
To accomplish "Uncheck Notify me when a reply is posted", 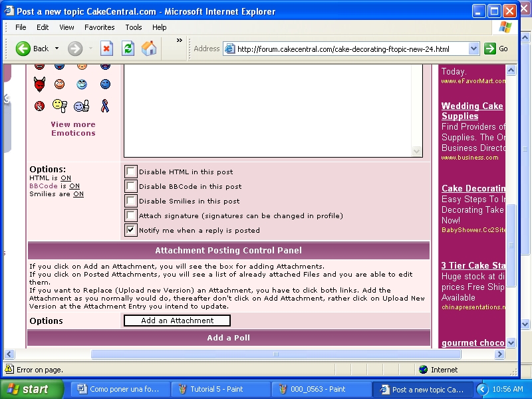I will tap(131, 230).
